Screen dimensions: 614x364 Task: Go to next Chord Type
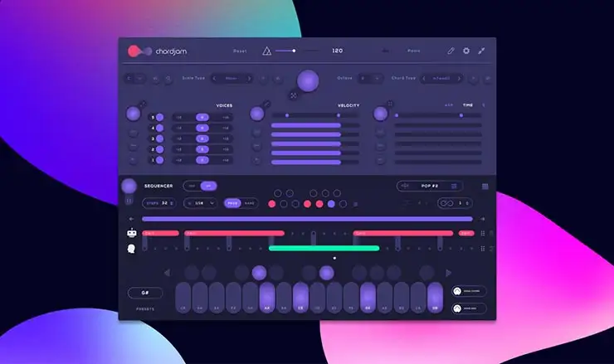(460, 78)
